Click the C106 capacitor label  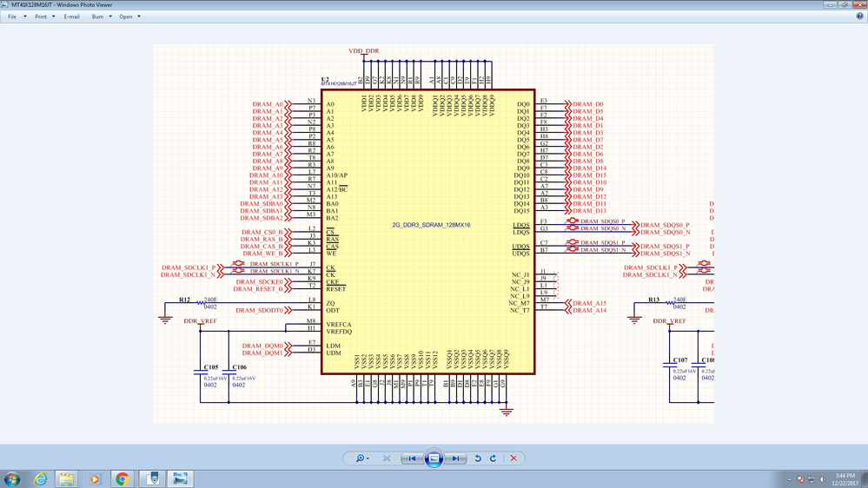click(x=240, y=367)
